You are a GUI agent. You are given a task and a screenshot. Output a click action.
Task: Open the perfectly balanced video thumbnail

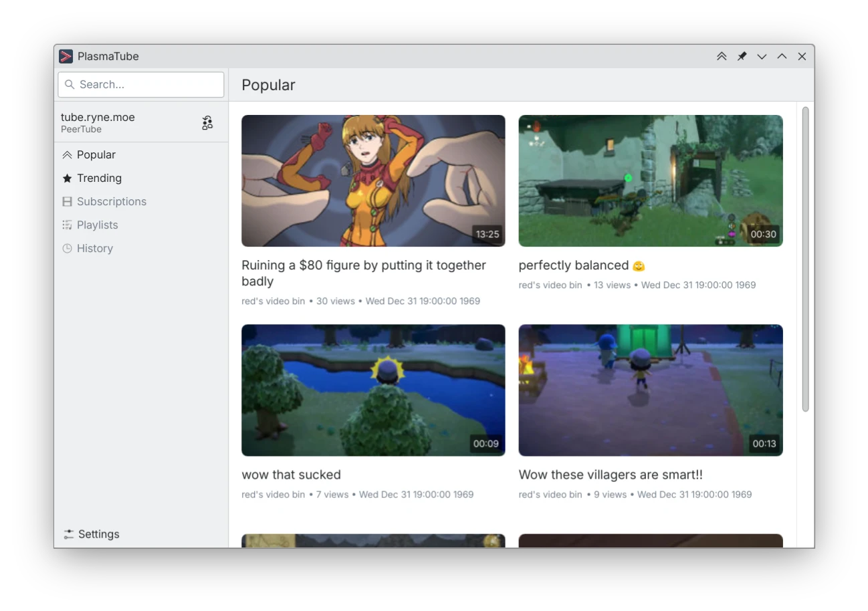tap(651, 180)
